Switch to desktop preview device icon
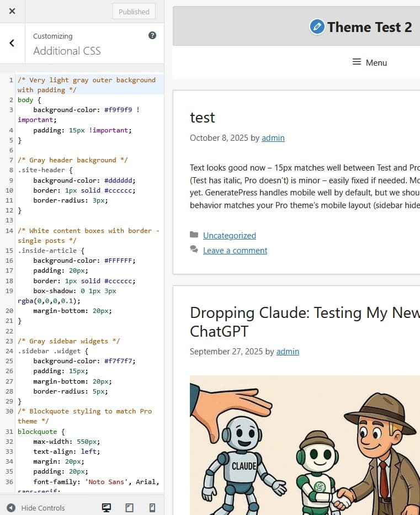 click(x=107, y=507)
